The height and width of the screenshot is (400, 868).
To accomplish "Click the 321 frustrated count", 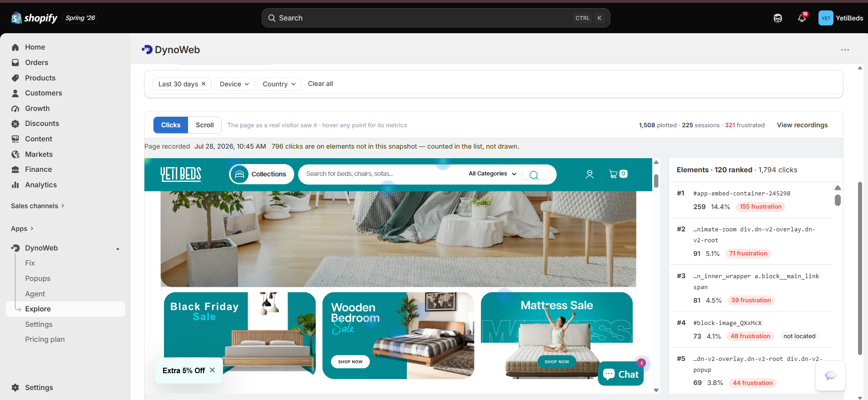I will coord(744,125).
